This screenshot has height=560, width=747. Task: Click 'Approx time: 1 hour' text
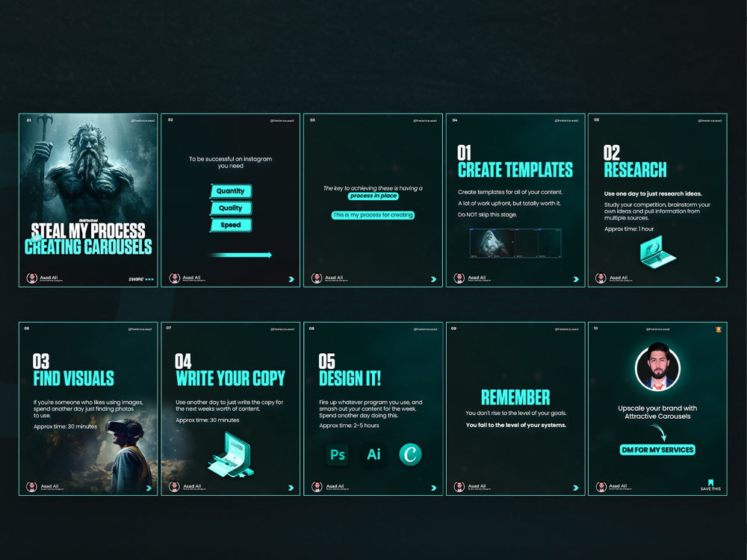pos(629,229)
